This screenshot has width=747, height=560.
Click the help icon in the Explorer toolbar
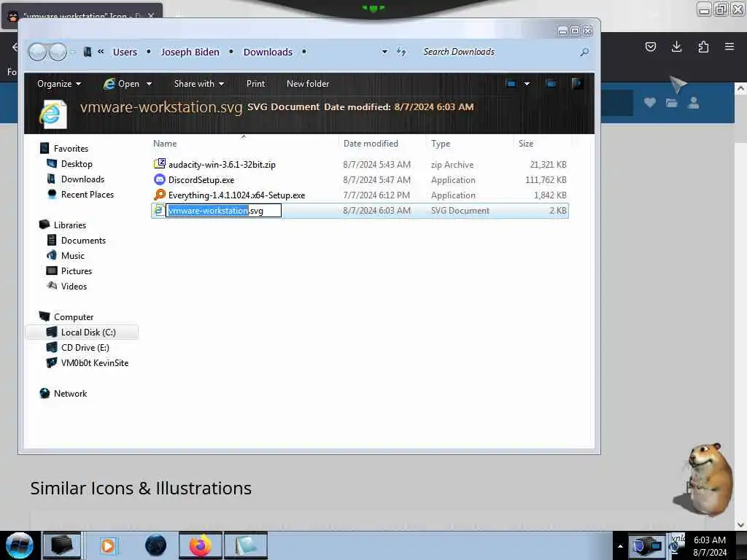click(576, 84)
